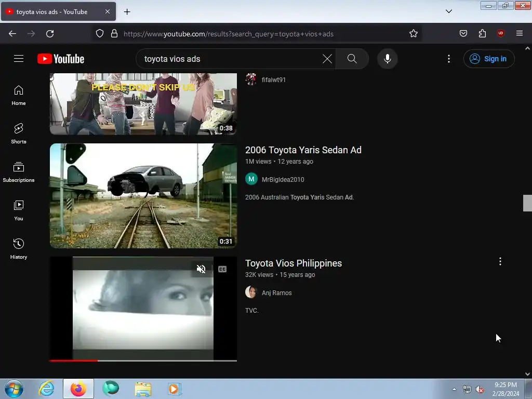Click the fifalwt91 channel avatar
Viewport: 532px width, 399px height.
[x=251, y=79]
